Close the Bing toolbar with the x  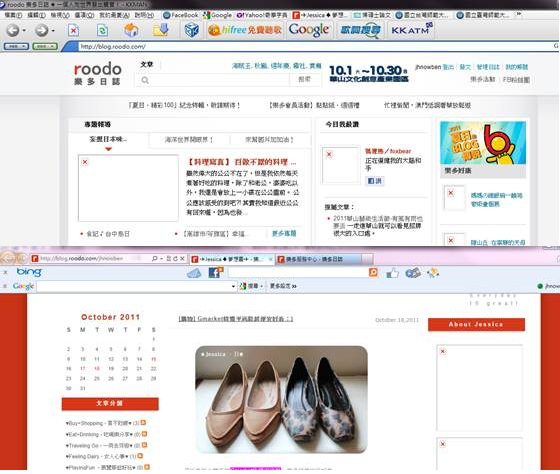(5, 272)
